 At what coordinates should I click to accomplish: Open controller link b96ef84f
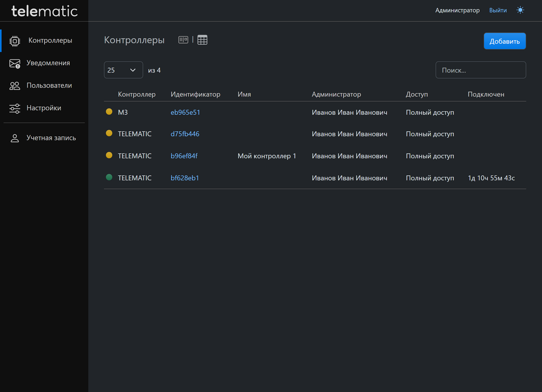click(x=184, y=156)
